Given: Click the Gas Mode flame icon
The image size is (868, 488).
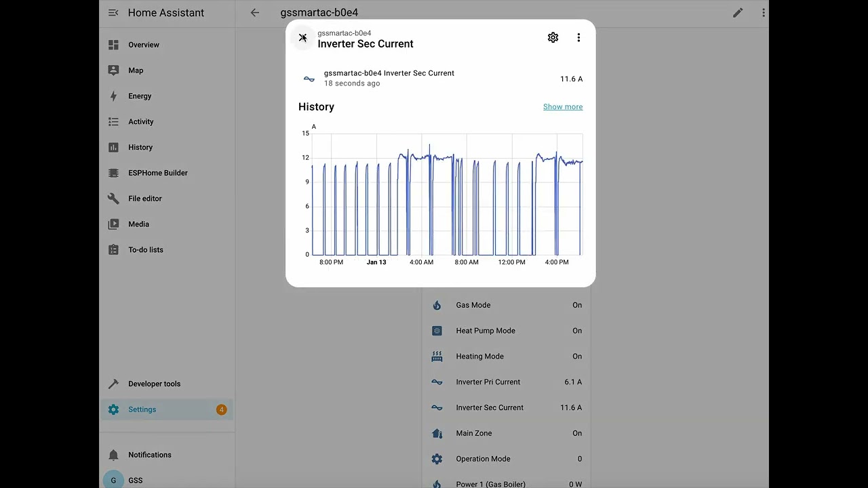Looking at the screenshot, I should click(x=437, y=305).
